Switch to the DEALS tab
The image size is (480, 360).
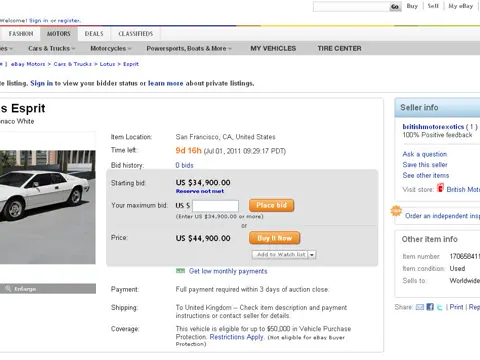tap(94, 34)
